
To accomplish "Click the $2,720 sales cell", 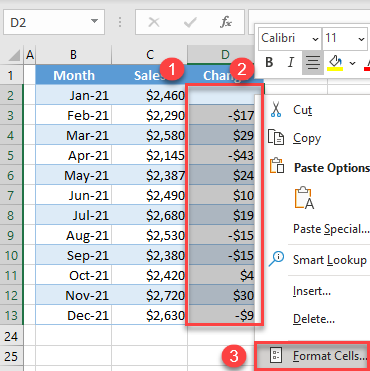I will click(150, 295).
